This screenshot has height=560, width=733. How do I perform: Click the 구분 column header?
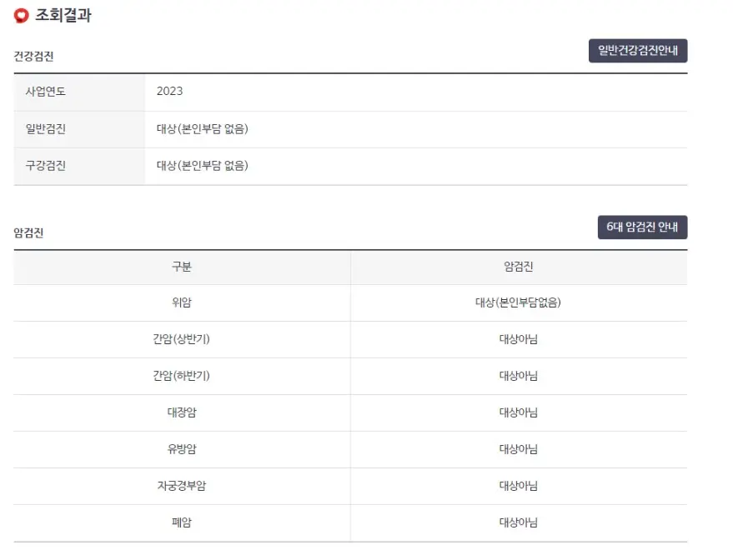[182, 267]
